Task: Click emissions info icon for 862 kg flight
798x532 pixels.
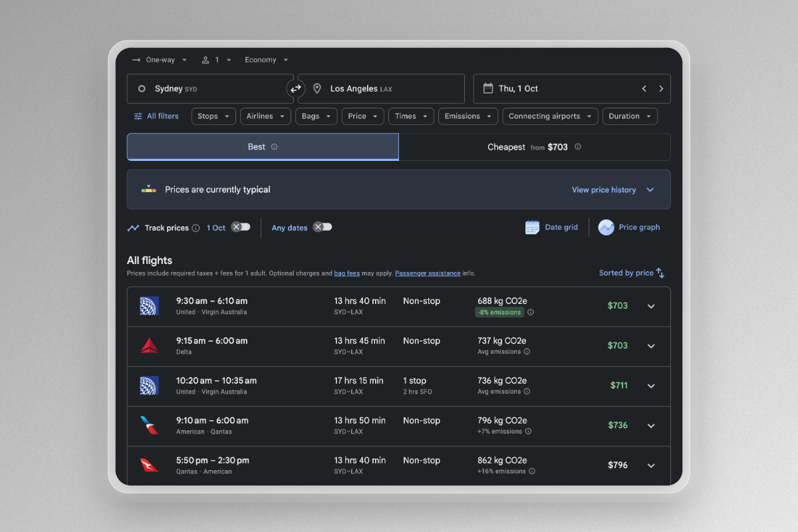Action: coord(532,471)
